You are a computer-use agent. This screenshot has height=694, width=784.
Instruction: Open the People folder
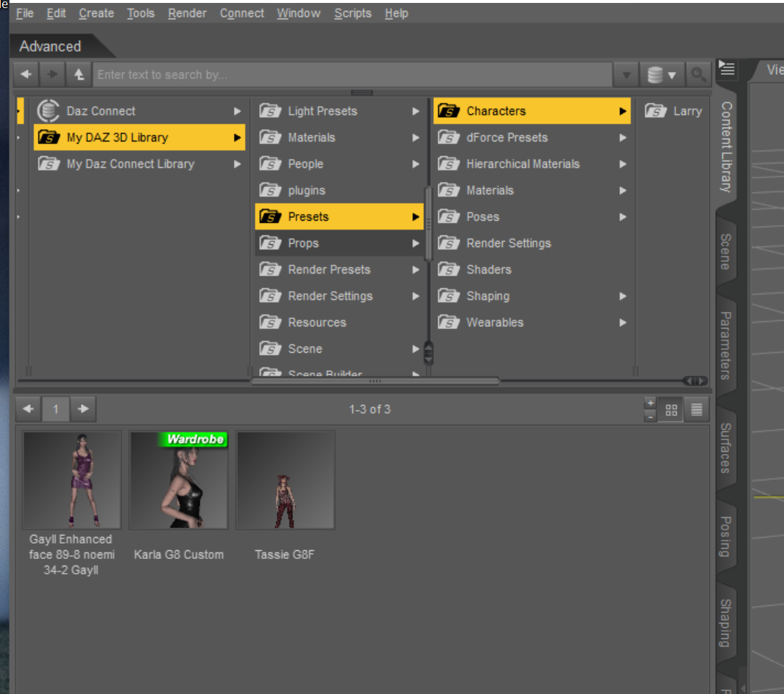[x=339, y=164]
